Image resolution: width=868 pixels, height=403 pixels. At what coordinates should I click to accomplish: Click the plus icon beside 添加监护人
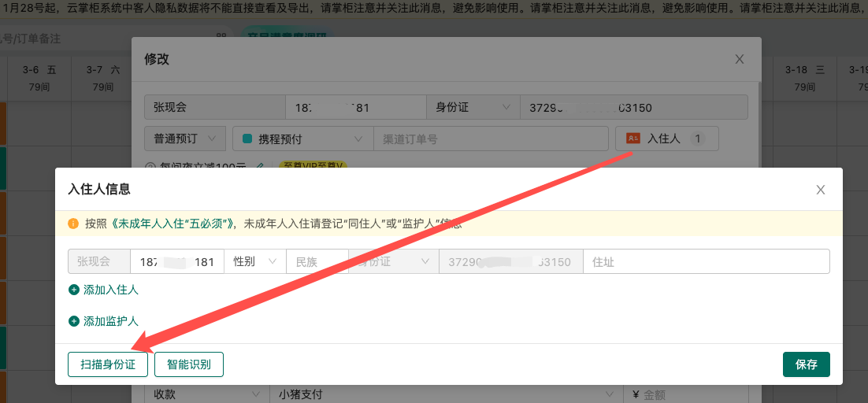(x=73, y=320)
